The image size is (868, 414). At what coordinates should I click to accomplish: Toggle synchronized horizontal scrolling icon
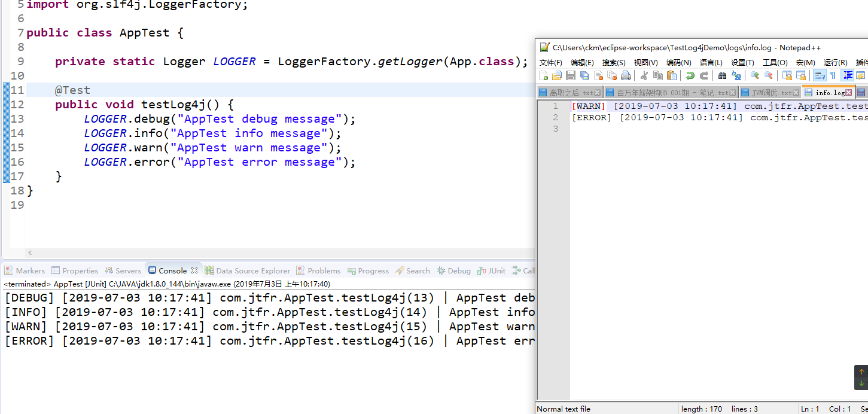(x=801, y=75)
